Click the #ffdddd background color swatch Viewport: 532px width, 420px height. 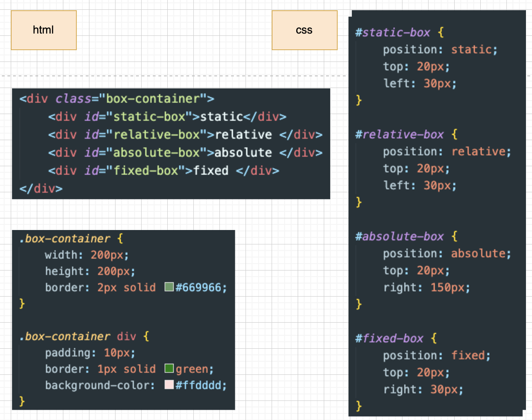tap(169, 385)
